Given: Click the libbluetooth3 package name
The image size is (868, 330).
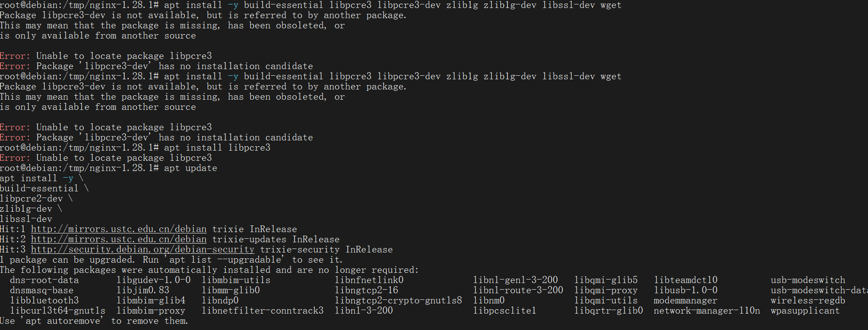Looking at the screenshot, I should pos(44,300).
